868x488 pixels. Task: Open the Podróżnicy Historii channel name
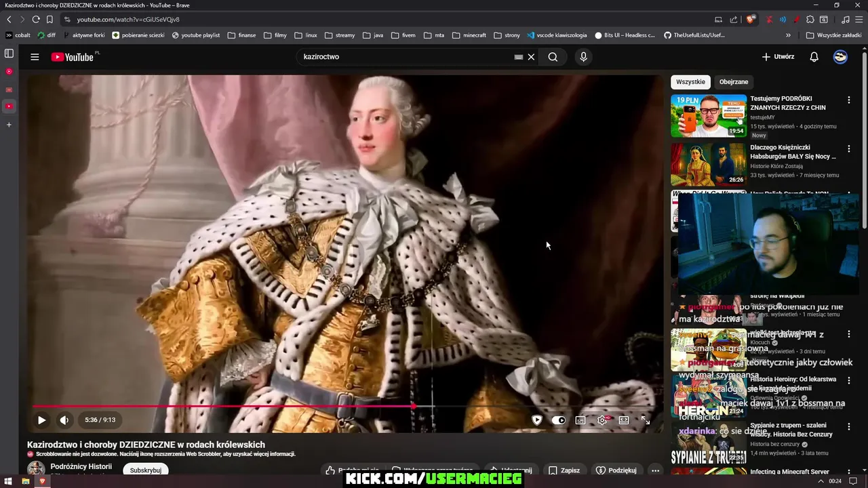(81, 466)
